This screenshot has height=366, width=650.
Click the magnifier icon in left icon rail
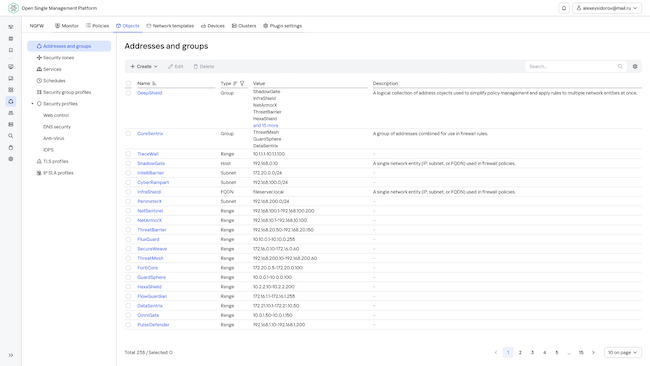[x=11, y=136]
